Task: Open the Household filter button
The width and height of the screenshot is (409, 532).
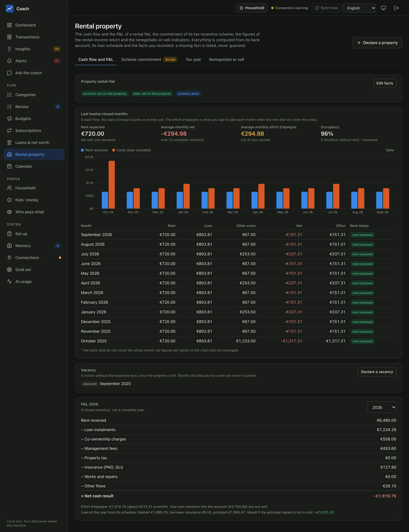Action: pos(252,8)
